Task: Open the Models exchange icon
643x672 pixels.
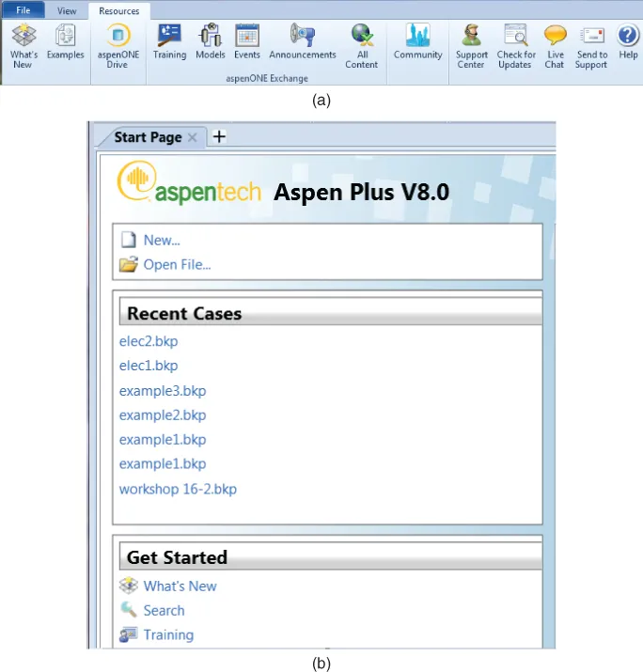Action: point(210,37)
